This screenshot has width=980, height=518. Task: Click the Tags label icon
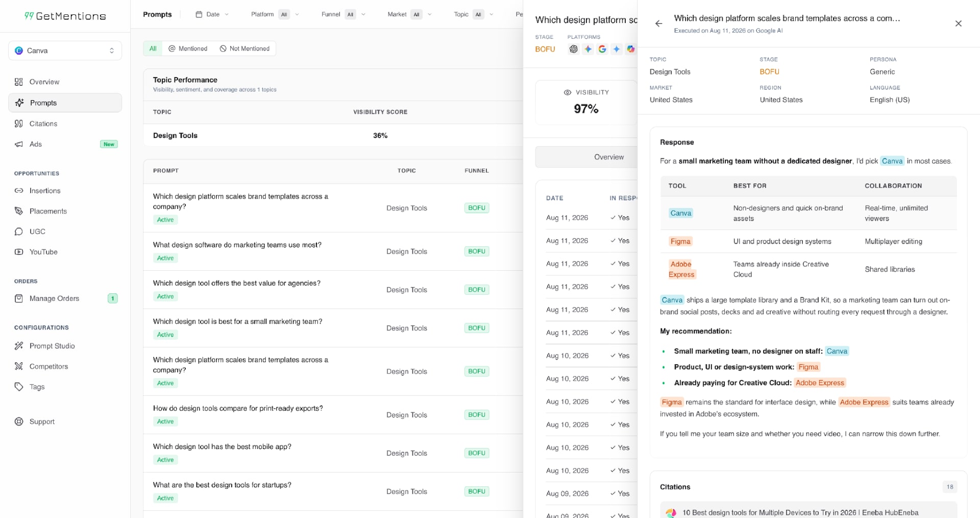click(19, 387)
